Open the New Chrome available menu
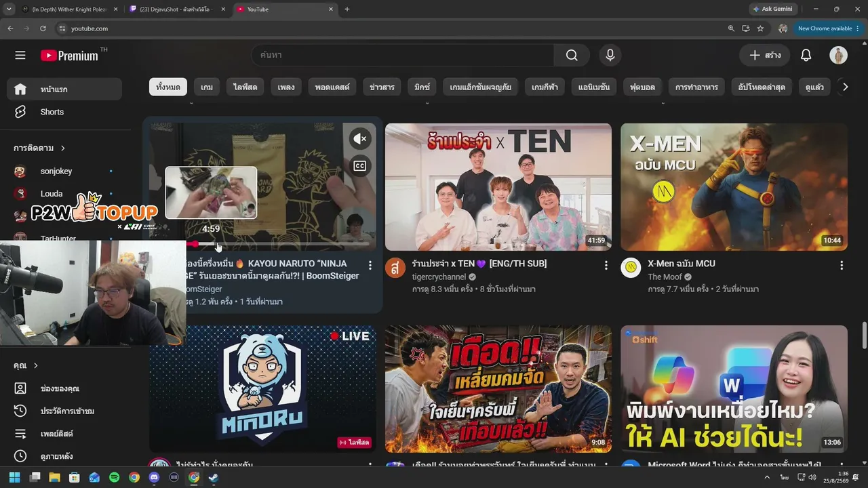The height and width of the screenshot is (488, 868). click(829, 28)
